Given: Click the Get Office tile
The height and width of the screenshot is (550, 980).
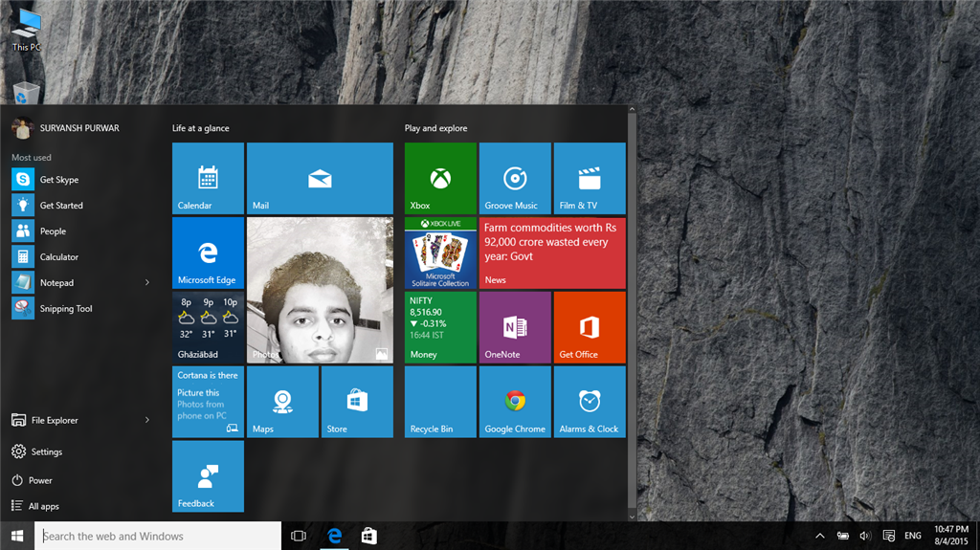Looking at the screenshot, I should click(x=590, y=327).
